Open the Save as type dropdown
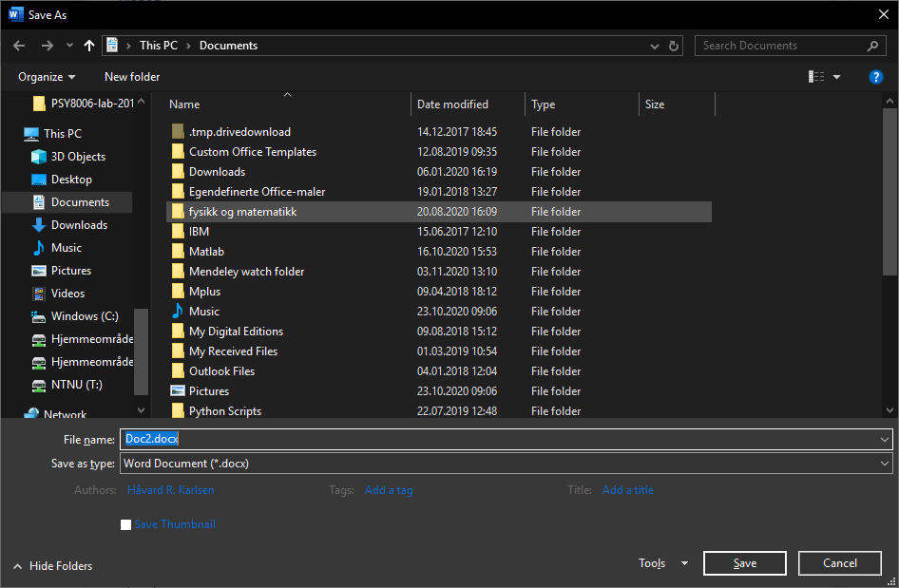The width and height of the screenshot is (899, 588). (885, 464)
